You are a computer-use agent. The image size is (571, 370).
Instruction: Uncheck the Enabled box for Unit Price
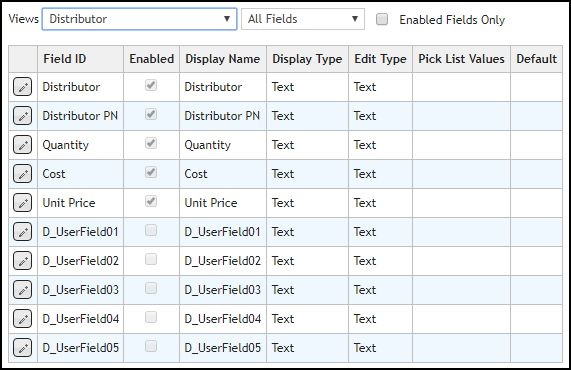click(x=151, y=201)
